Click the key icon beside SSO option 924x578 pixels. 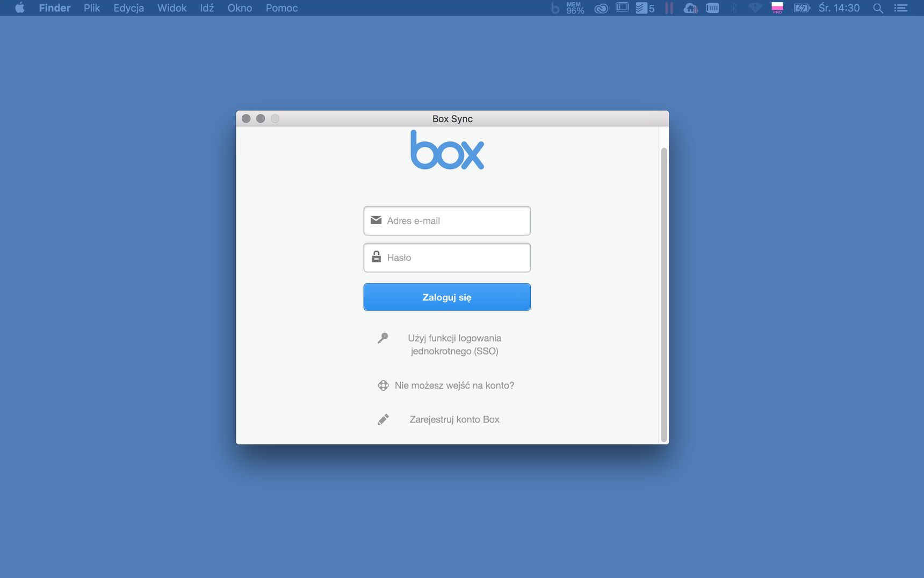[x=383, y=338]
